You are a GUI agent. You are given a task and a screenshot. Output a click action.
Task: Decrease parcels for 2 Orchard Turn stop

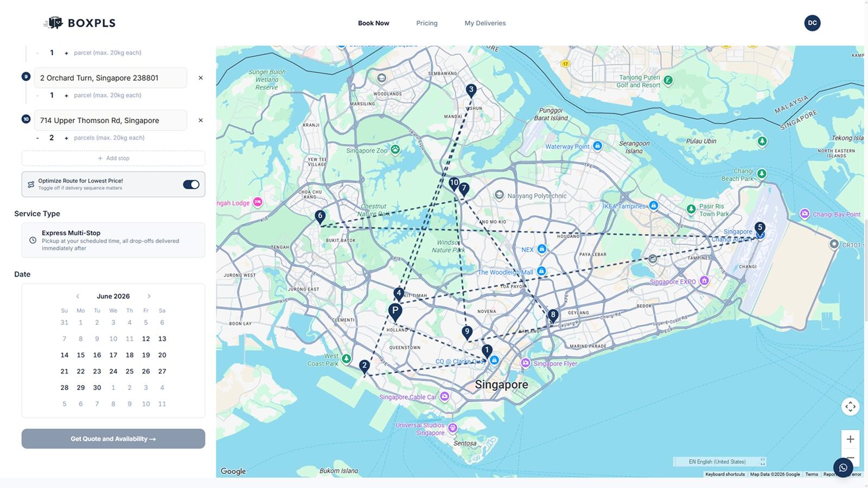(37, 95)
